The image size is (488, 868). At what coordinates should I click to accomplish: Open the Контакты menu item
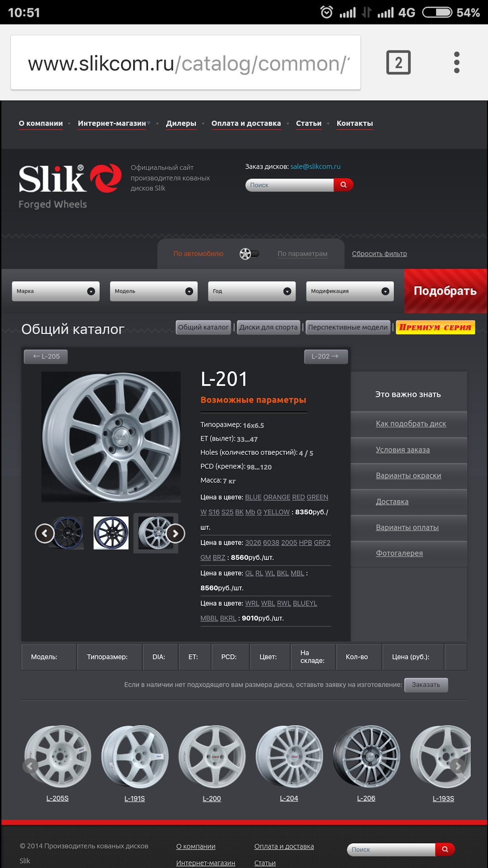click(x=355, y=123)
